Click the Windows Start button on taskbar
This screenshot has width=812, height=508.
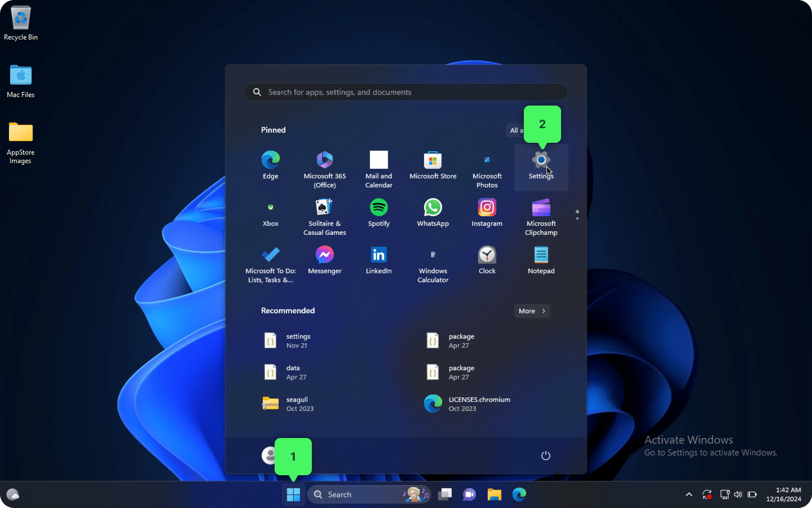(293, 494)
